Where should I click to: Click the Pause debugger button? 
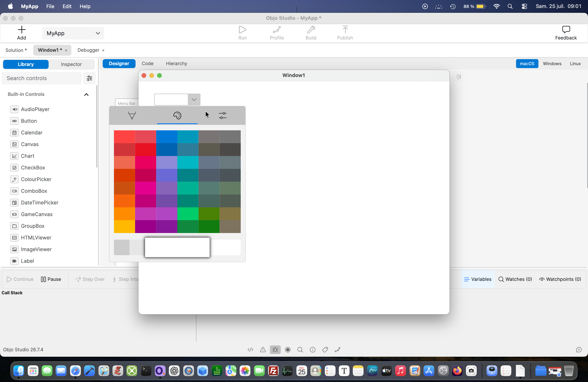(51, 279)
